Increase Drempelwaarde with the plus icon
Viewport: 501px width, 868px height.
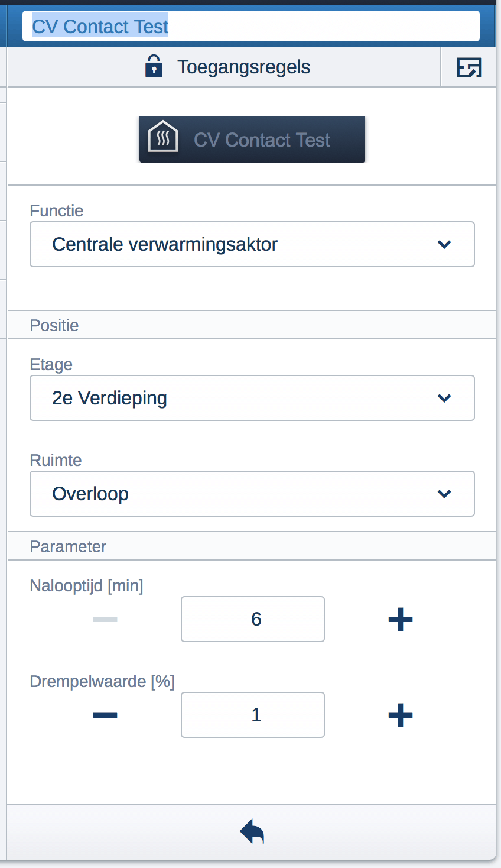point(400,715)
